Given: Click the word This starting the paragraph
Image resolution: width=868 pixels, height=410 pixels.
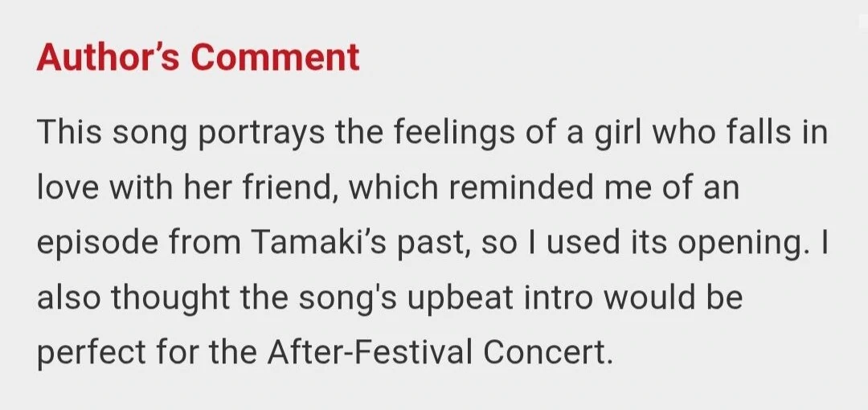Looking at the screenshot, I should click(x=70, y=134).
